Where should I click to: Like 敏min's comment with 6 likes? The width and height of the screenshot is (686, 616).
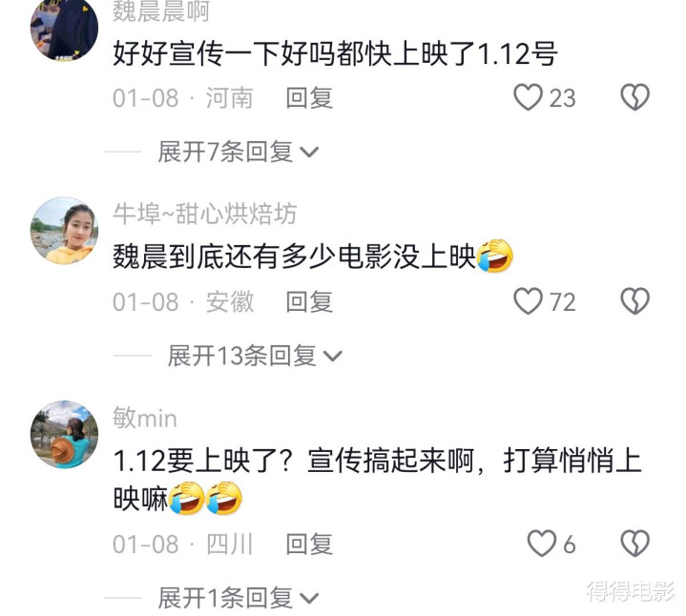(542, 544)
